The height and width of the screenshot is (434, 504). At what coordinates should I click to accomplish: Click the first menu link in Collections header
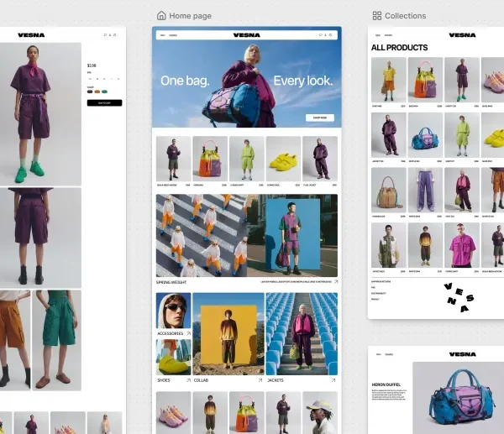point(378,35)
